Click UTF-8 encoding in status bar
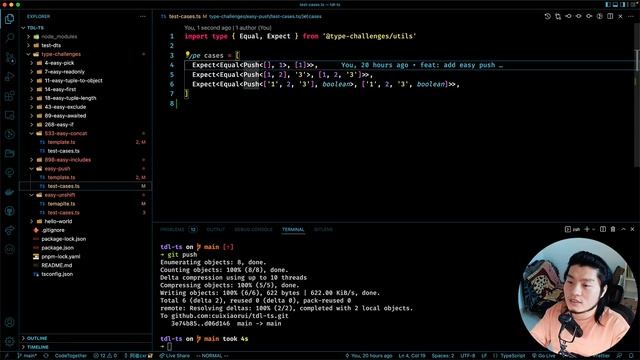640x360 pixels. 468,356
